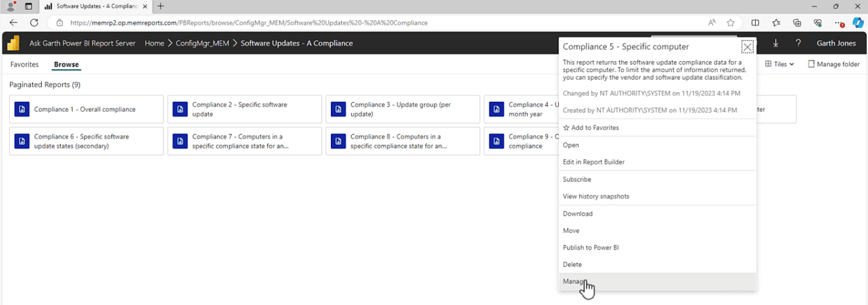The width and height of the screenshot is (868, 305).
Task: Click the browser address bar URL
Action: click(x=249, y=22)
